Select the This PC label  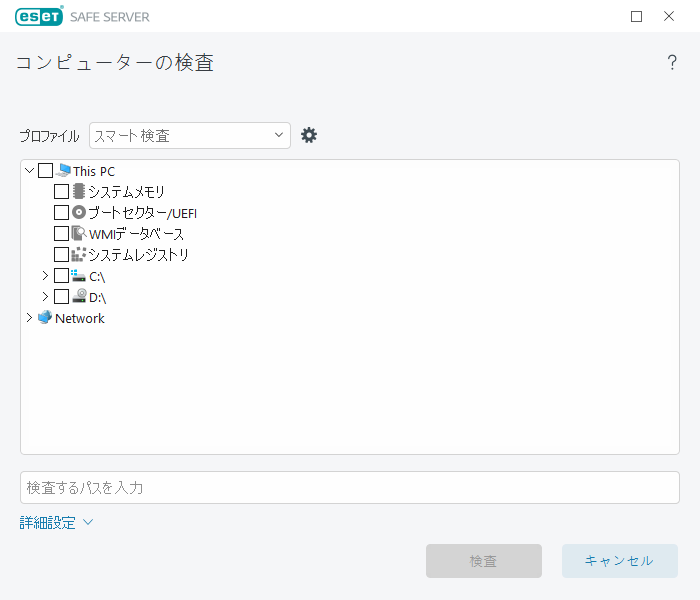click(x=94, y=171)
